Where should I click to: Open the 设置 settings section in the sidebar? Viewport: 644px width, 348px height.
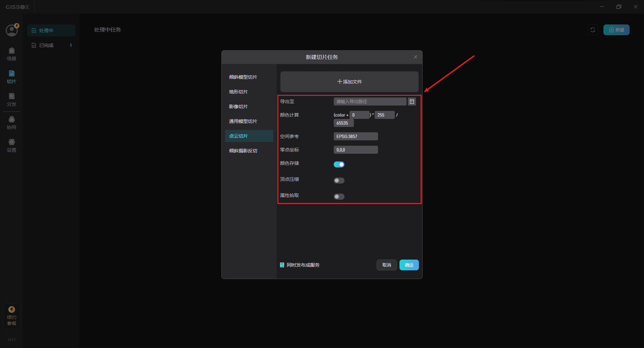tap(12, 146)
